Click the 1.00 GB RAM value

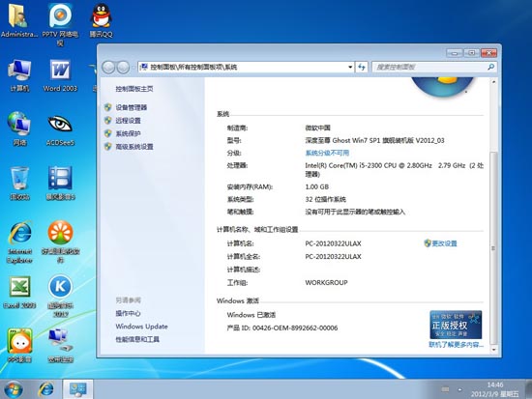point(317,186)
